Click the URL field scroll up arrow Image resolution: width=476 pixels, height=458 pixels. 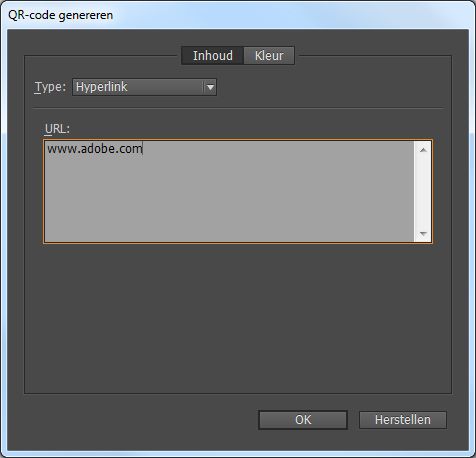point(423,150)
